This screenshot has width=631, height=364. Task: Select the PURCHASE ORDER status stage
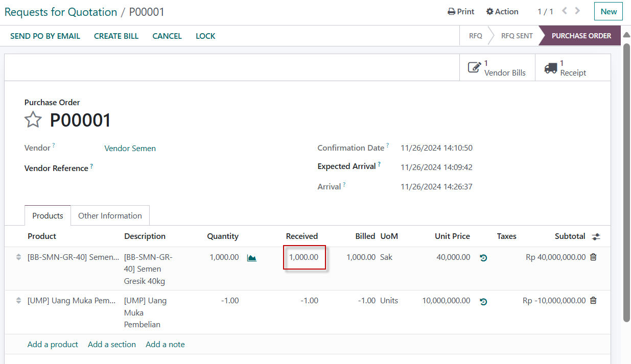[581, 36]
